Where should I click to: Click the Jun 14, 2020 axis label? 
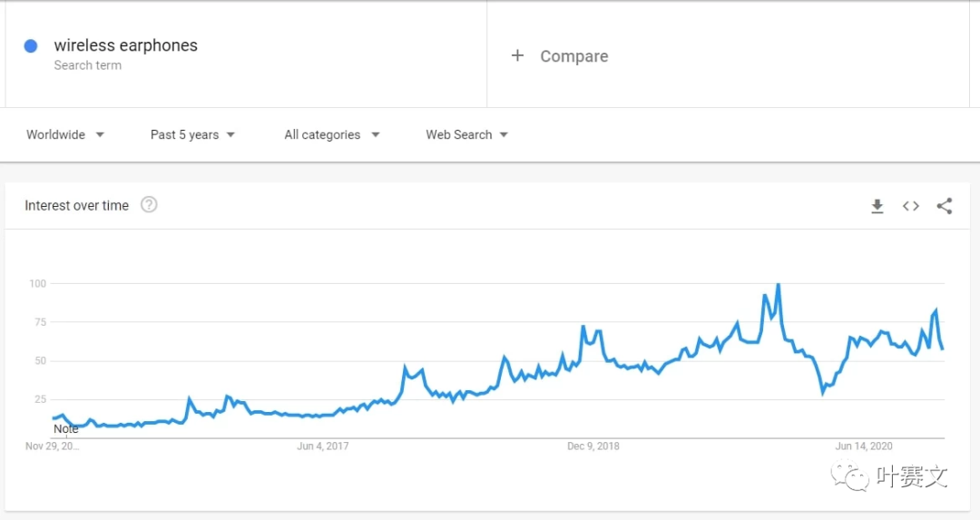pos(864,446)
